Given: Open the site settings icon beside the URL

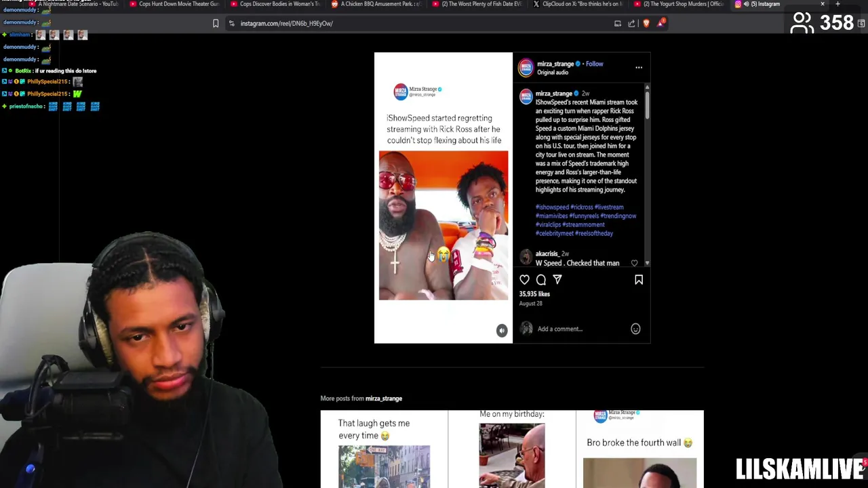Looking at the screenshot, I should coord(231,23).
